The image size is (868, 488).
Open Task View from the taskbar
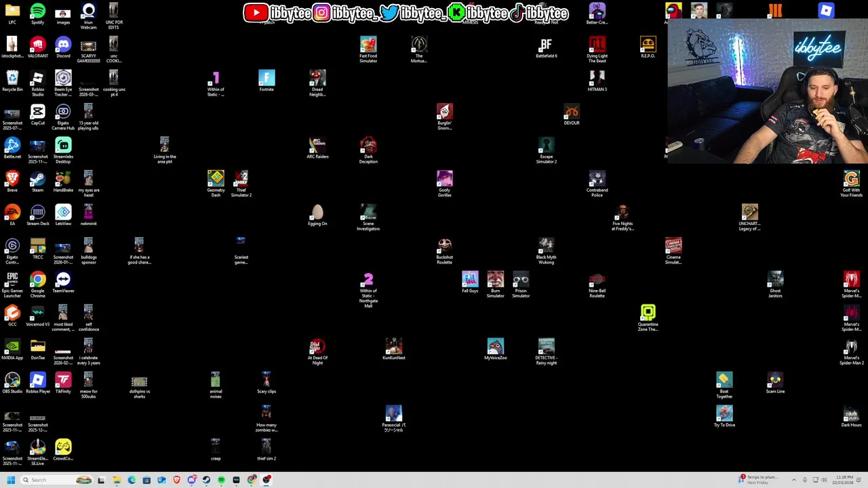click(101, 480)
